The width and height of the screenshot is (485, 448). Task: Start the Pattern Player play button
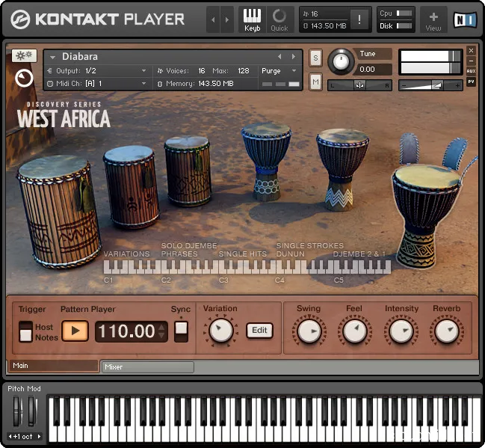coord(75,331)
